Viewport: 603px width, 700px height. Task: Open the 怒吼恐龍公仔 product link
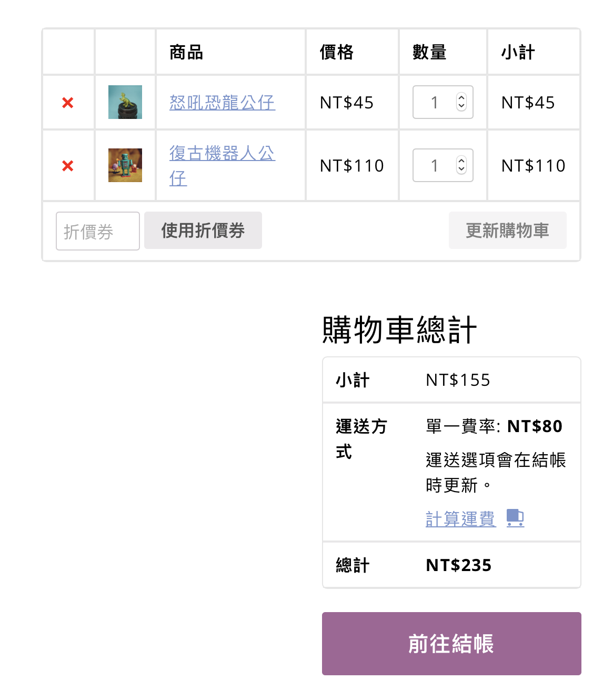tap(222, 103)
